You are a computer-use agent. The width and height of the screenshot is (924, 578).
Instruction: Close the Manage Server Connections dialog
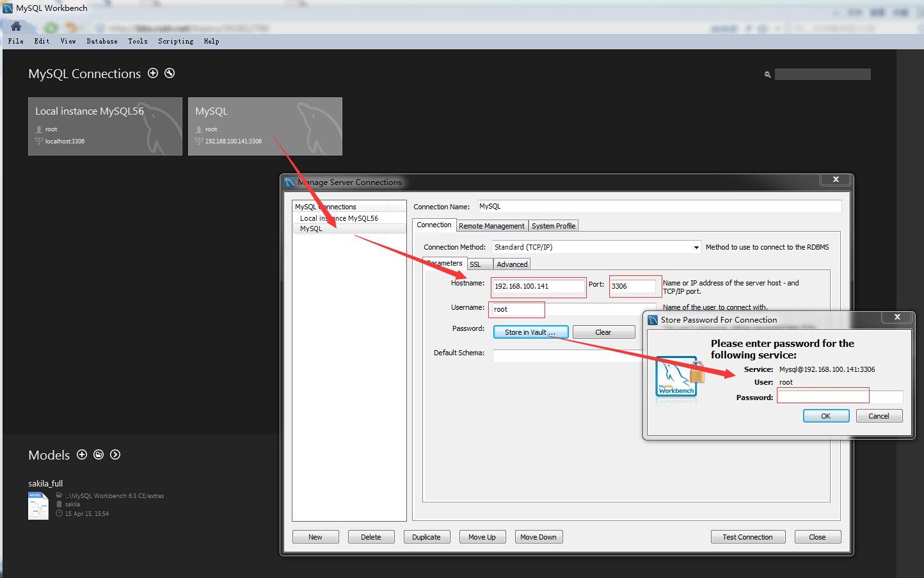836,180
